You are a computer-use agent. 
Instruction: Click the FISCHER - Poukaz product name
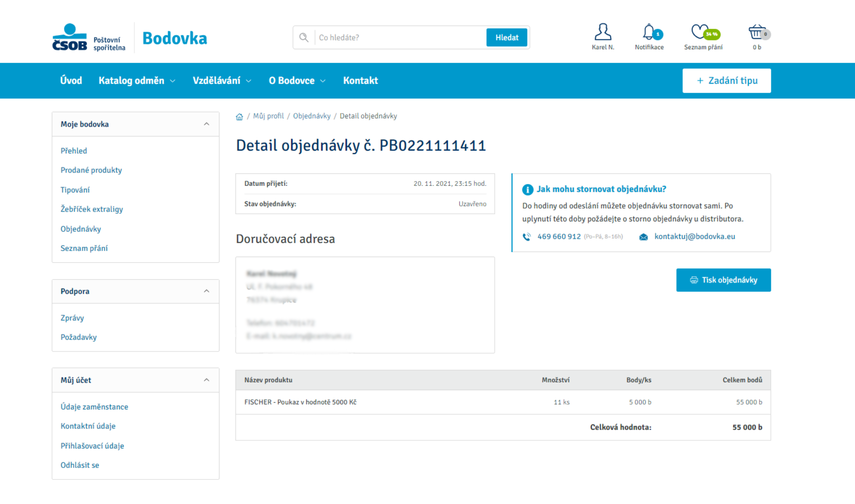(x=300, y=402)
